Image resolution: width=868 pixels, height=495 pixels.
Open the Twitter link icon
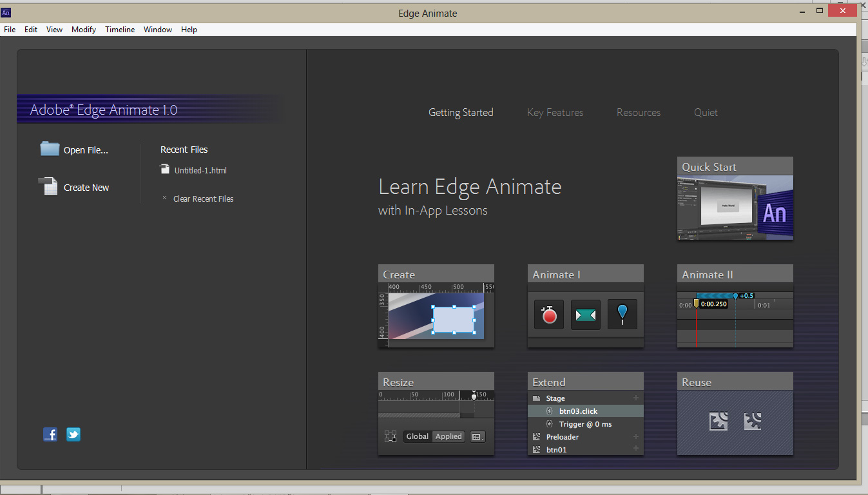[73, 434]
